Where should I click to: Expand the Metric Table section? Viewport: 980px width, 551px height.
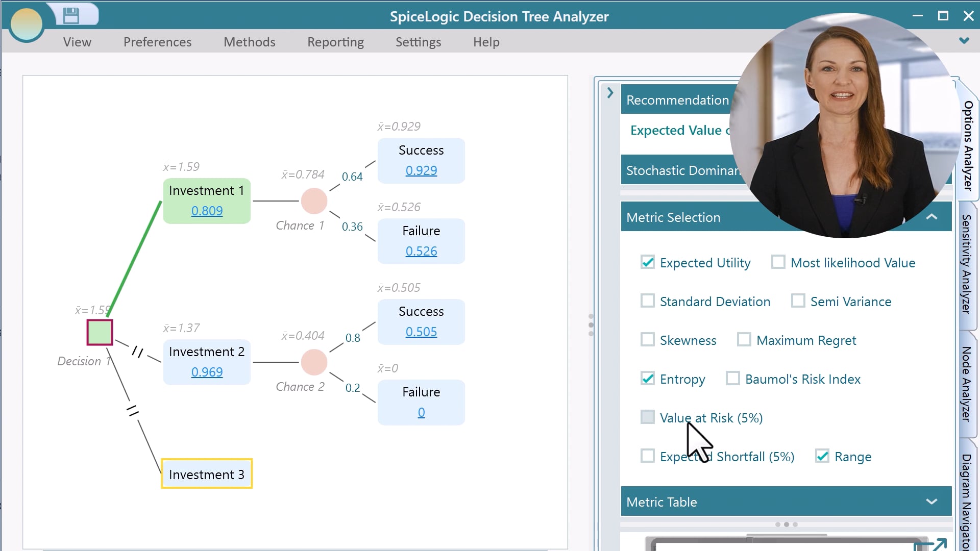[x=932, y=502]
